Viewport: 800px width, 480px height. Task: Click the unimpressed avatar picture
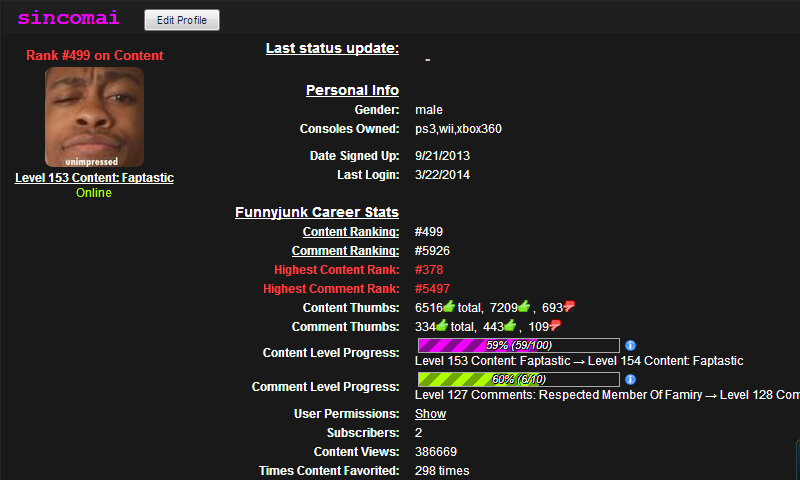click(x=94, y=117)
